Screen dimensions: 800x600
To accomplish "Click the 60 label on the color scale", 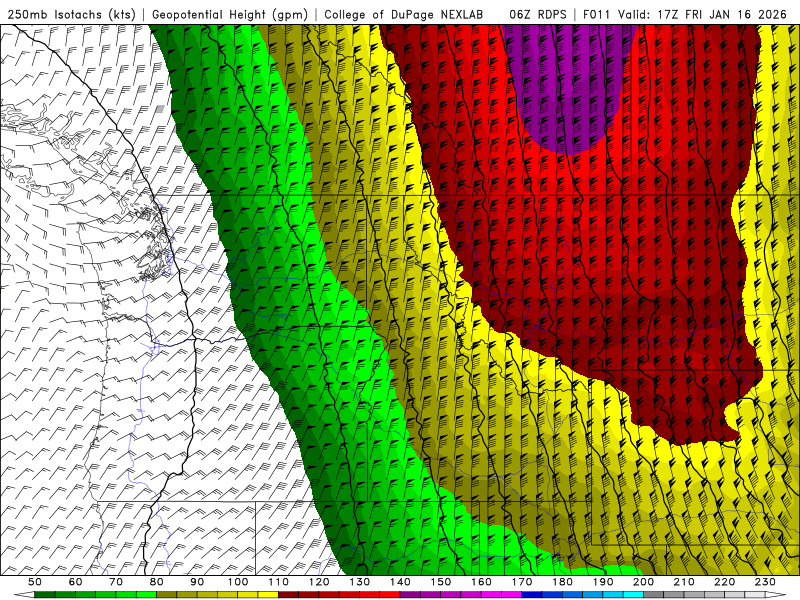I will click(75, 582).
